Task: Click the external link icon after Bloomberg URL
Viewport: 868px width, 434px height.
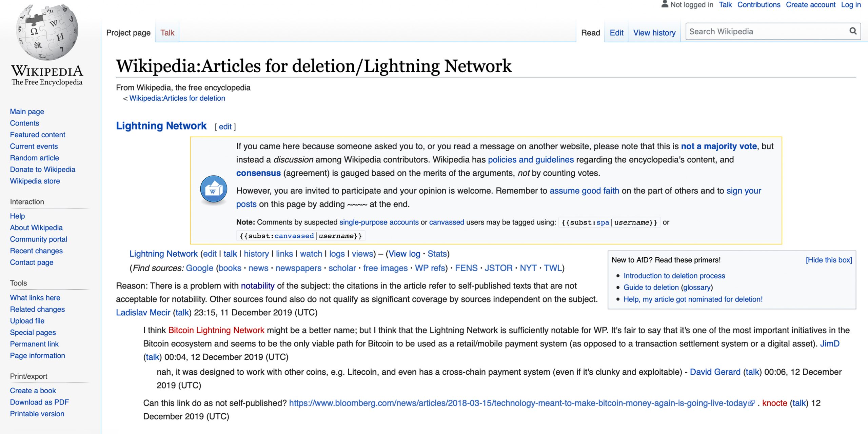Action: click(x=752, y=403)
